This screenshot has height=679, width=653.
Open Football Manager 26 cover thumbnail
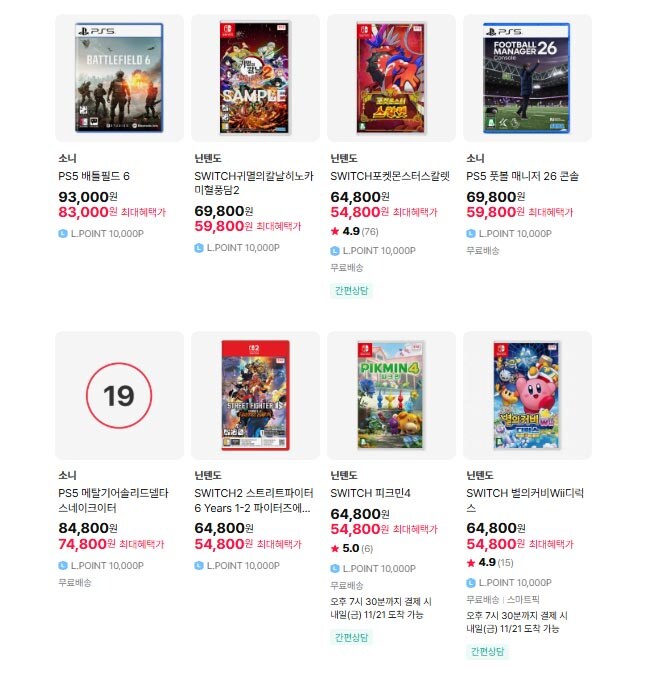pyautogui.click(x=527, y=78)
